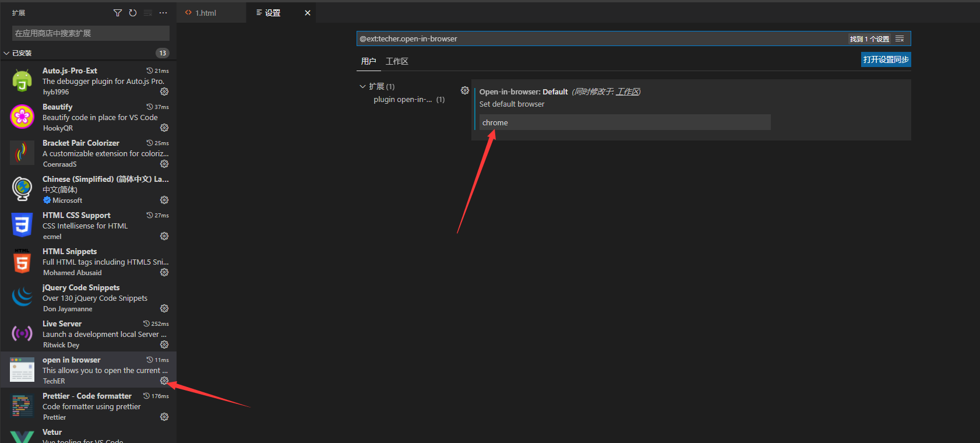Open gear menu for Beautify extension
Image resolution: width=980 pixels, height=443 pixels.
click(x=164, y=128)
